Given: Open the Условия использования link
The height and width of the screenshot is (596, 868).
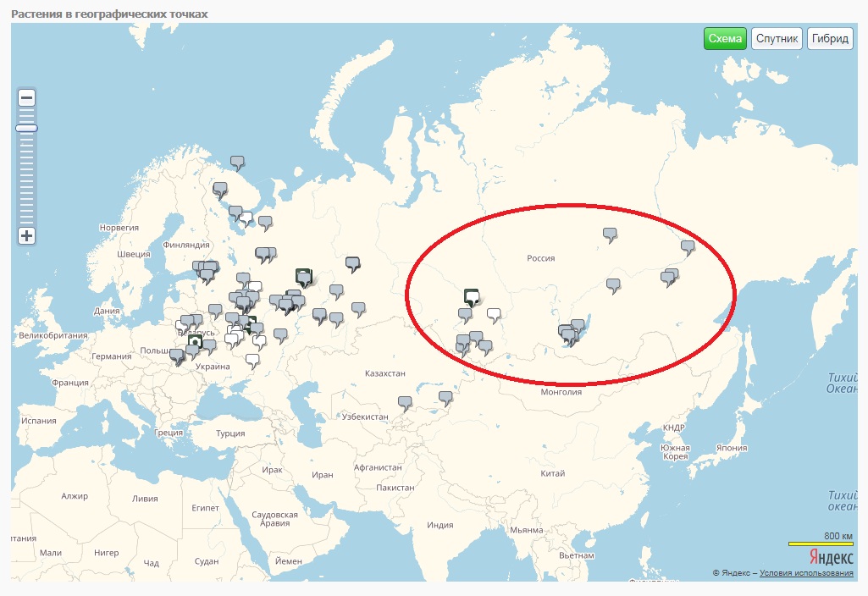Looking at the screenshot, I should (x=806, y=573).
